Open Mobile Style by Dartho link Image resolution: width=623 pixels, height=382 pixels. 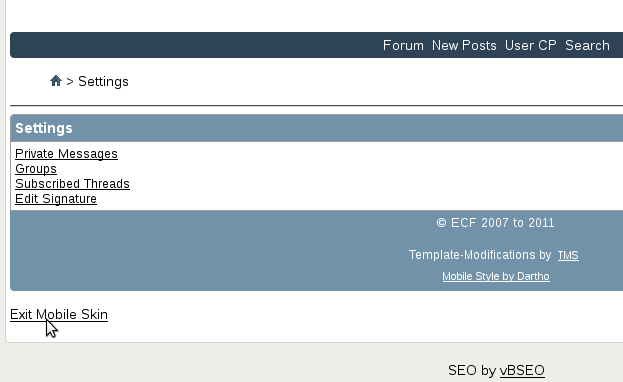(x=496, y=276)
